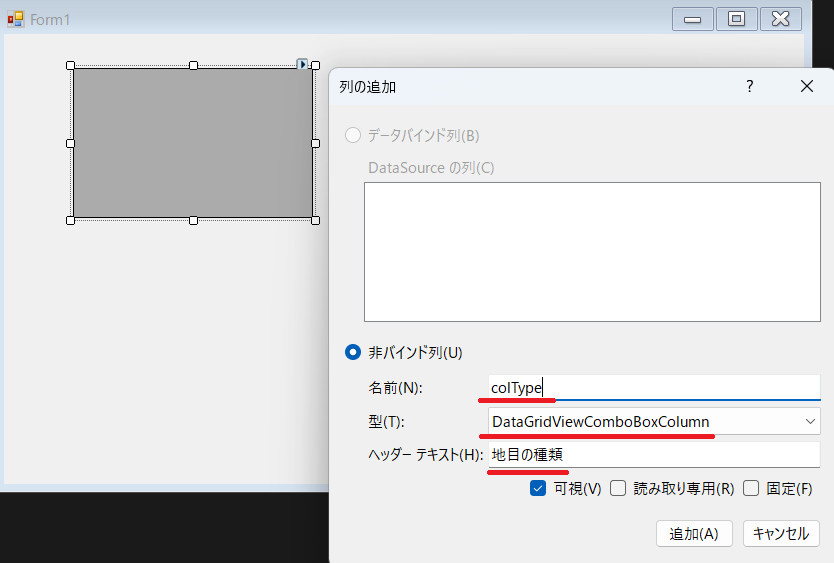Screen dimensions: 834x563
Task: Click the Form1 title bar icon
Action: [15, 19]
